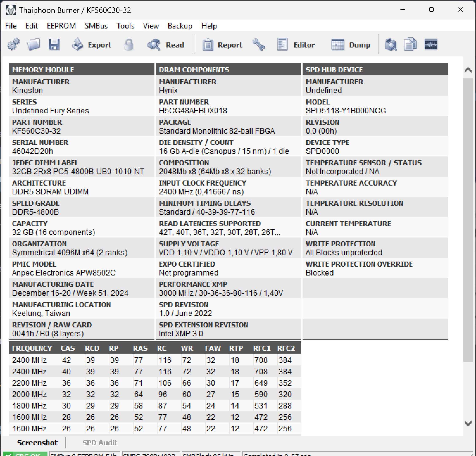
Task: Click the gear settings icon in toolbar
Action: (13, 45)
